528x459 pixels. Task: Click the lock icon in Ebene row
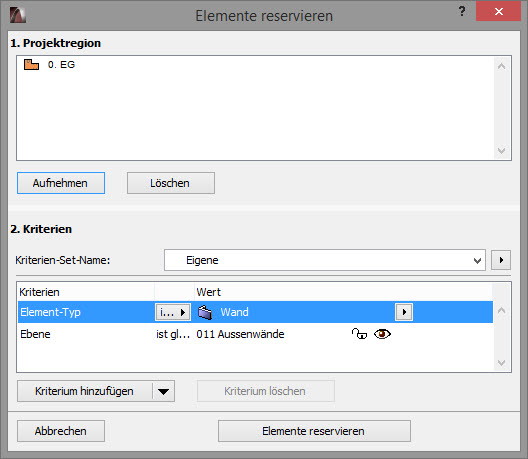[359, 334]
